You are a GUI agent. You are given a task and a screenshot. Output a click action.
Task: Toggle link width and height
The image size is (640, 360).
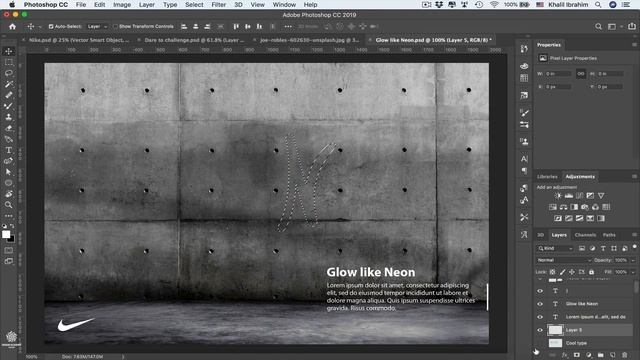[580, 74]
